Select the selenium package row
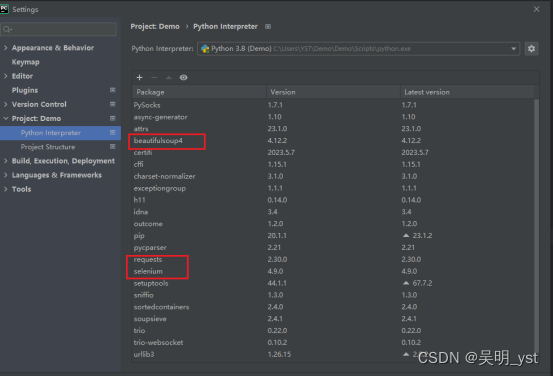Viewport: 554px width, 376px height. pyautogui.click(x=333, y=271)
